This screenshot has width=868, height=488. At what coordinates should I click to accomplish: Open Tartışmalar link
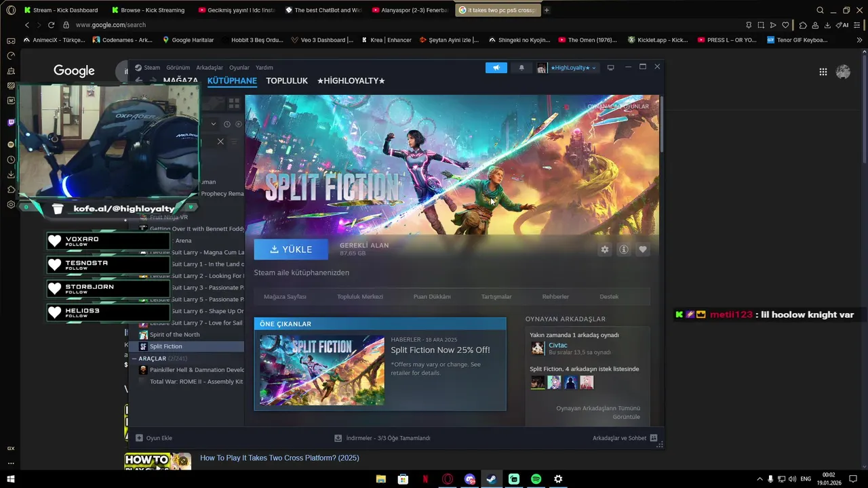click(x=496, y=297)
